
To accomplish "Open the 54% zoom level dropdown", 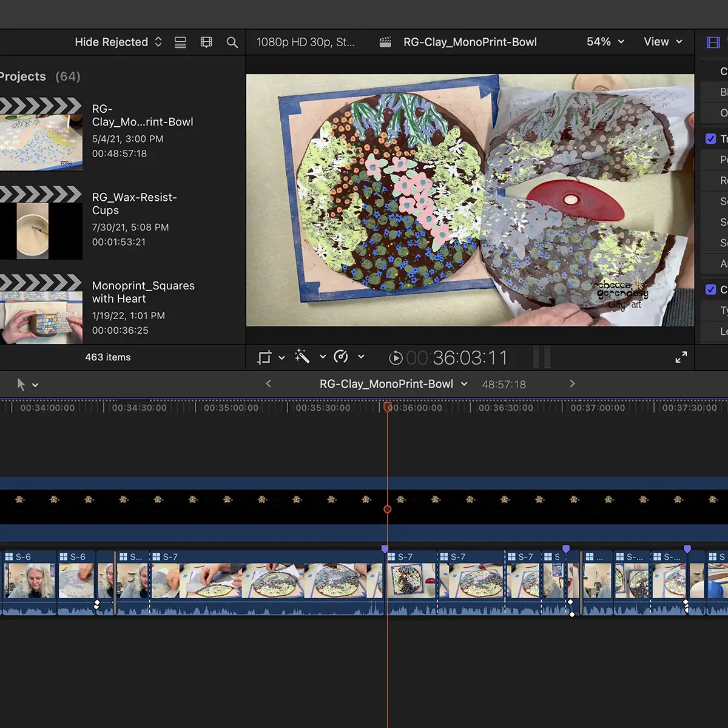I will tap(605, 42).
